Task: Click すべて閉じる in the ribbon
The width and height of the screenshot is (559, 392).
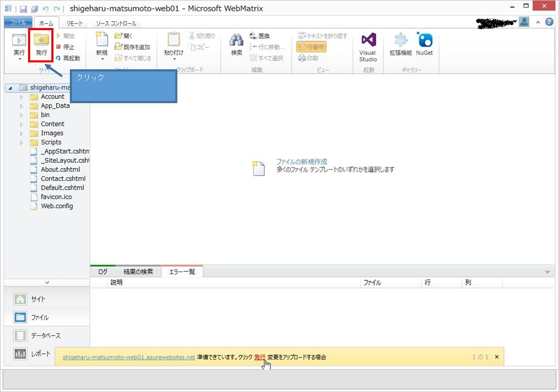Action: click(x=133, y=58)
